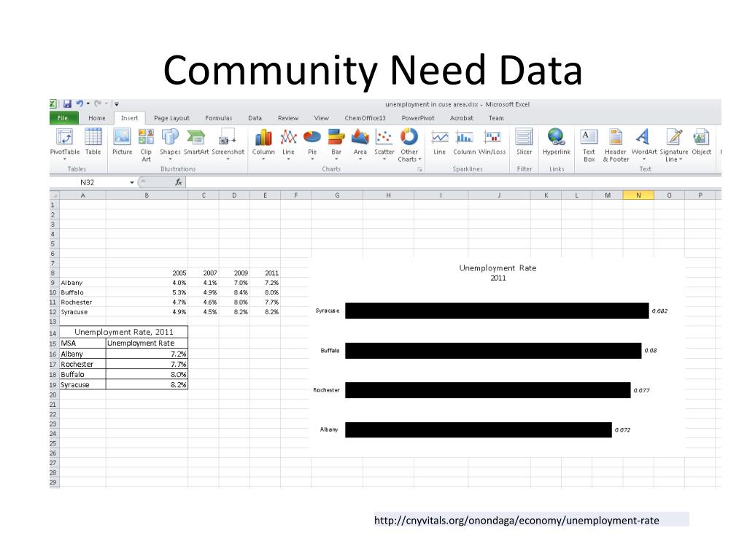Choose the Screenshot tool

click(228, 144)
